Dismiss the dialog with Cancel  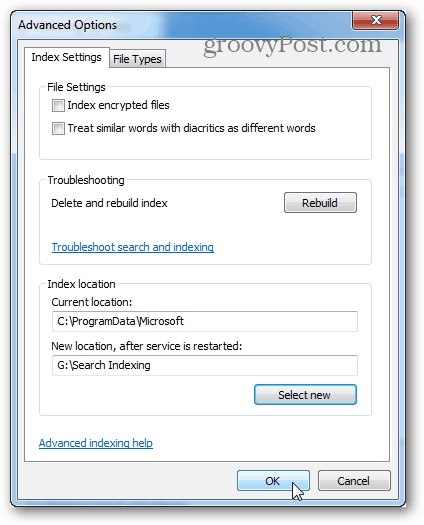(354, 481)
